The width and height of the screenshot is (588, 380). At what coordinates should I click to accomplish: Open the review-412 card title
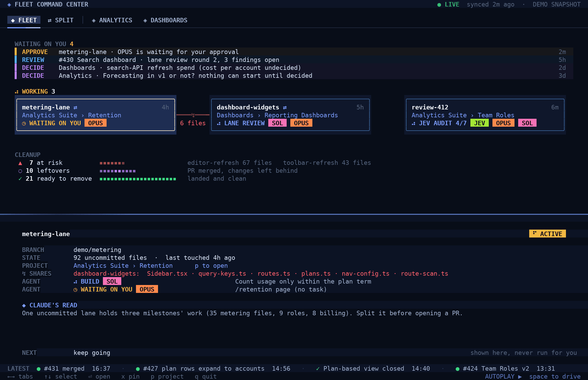(x=430, y=107)
